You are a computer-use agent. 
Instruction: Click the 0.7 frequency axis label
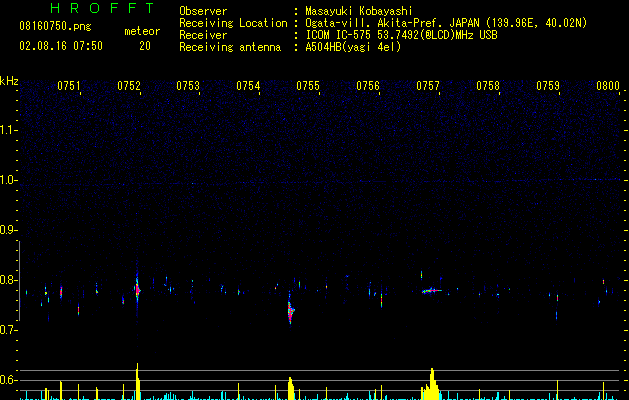coord(8,330)
